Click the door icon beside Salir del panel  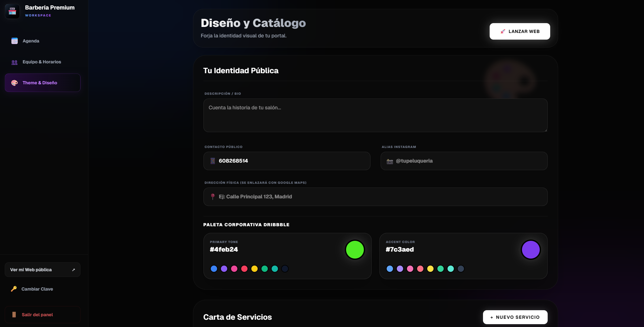click(x=14, y=315)
